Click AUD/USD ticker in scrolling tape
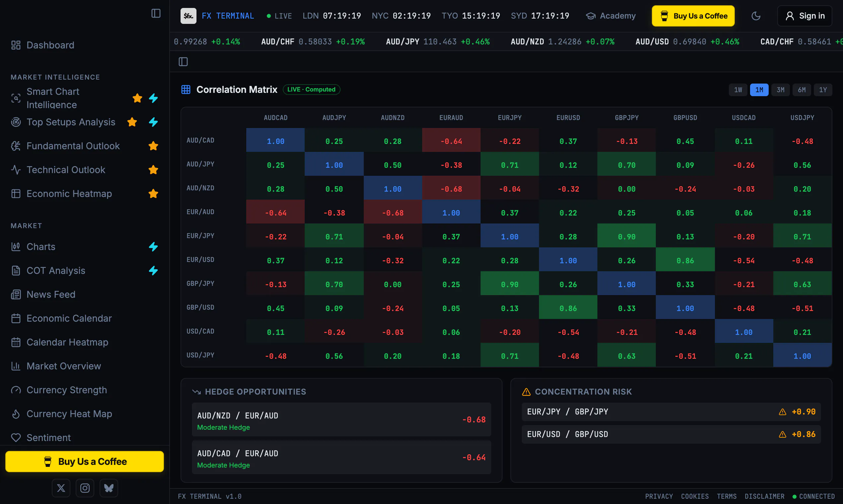Image resolution: width=843 pixels, height=504 pixels. [687, 41]
